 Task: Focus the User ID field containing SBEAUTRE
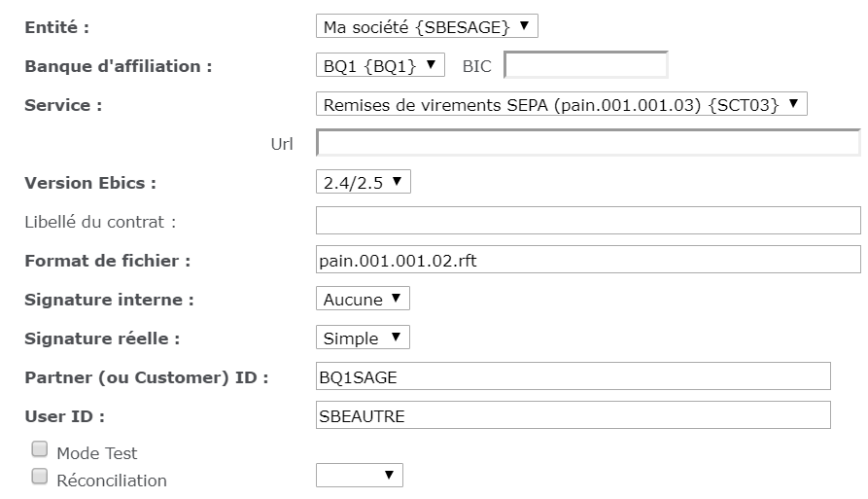[x=573, y=415]
